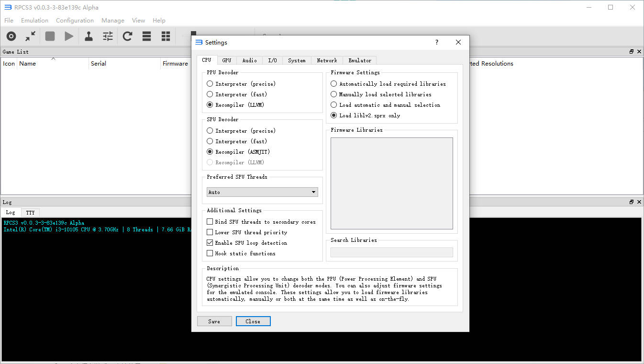The height and width of the screenshot is (364, 644).
Task: Close the Game List dock panel
Action: (x=639, y=52)
